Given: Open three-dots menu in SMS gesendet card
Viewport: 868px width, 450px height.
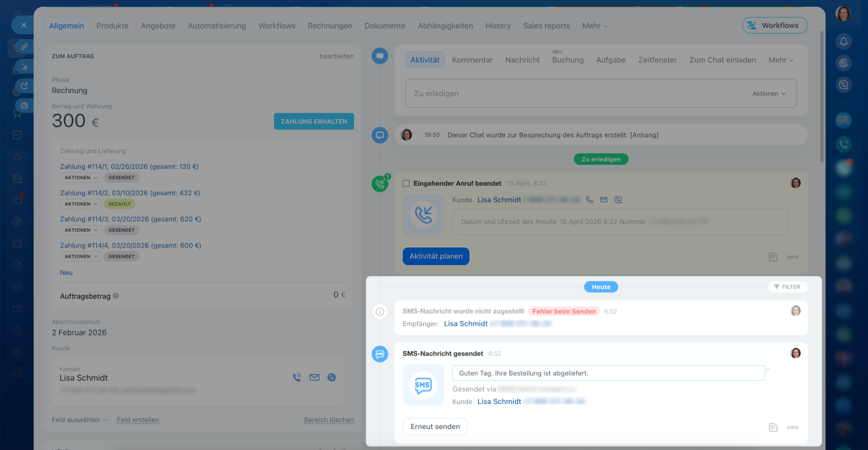Looking at the screenshot, I should pos(792,428).
